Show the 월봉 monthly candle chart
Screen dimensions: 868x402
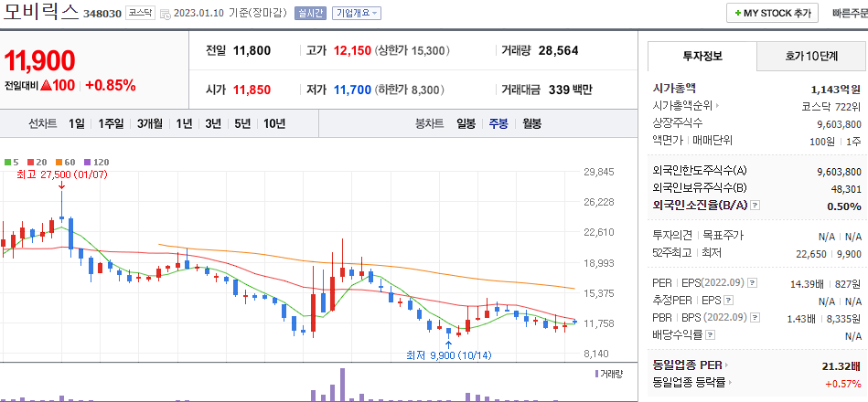point(531,124)
